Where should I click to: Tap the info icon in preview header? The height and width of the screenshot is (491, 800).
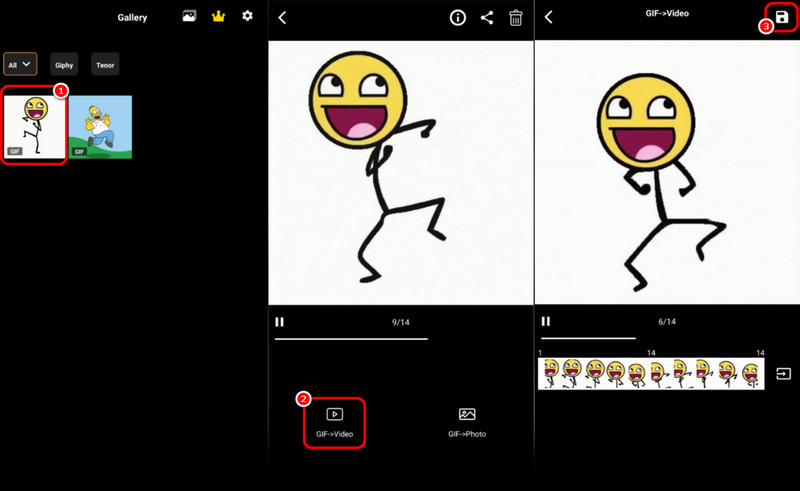[458, 17]
